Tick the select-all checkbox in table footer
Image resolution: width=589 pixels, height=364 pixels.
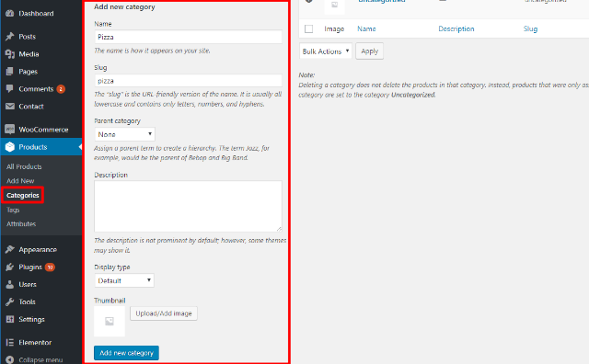[309, 28]
